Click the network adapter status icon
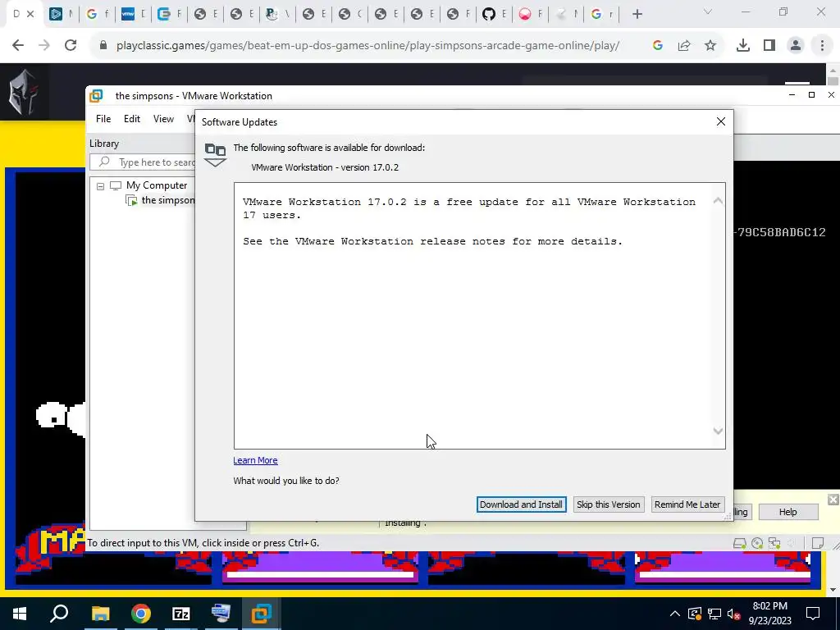The width and height of the screenshot is (840, 630). [774, 543]
